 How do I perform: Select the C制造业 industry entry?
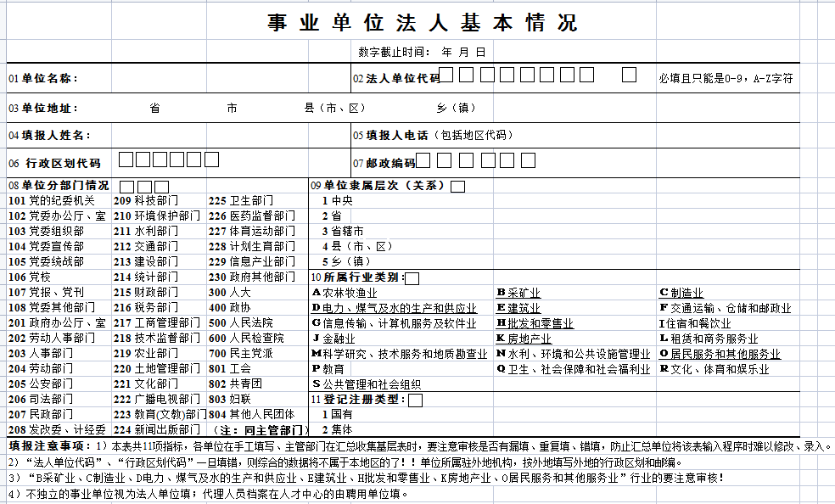681,293
